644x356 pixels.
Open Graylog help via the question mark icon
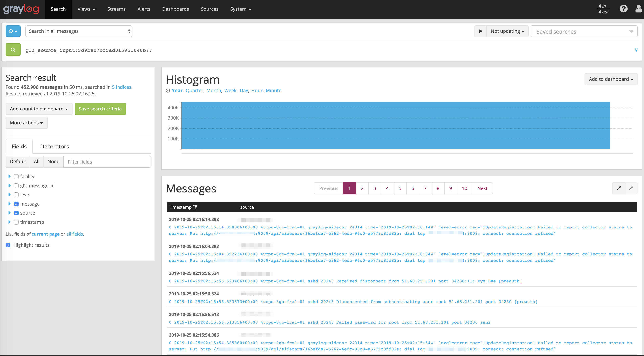pos(624,9)
